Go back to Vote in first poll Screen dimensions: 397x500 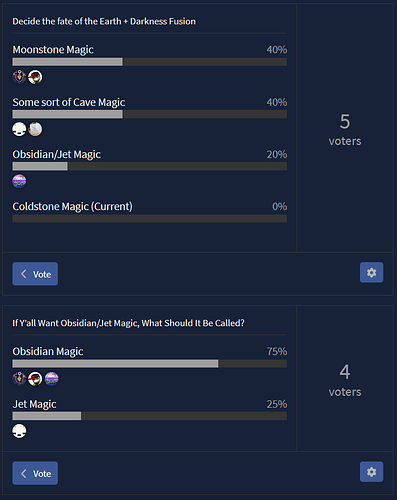35,274
